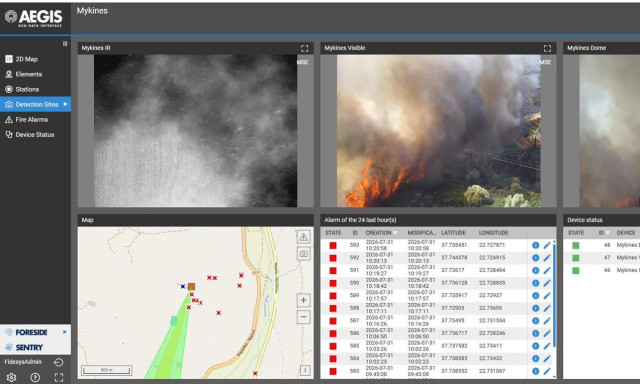Sort alarms by LATITUDE column

point(453,233)
